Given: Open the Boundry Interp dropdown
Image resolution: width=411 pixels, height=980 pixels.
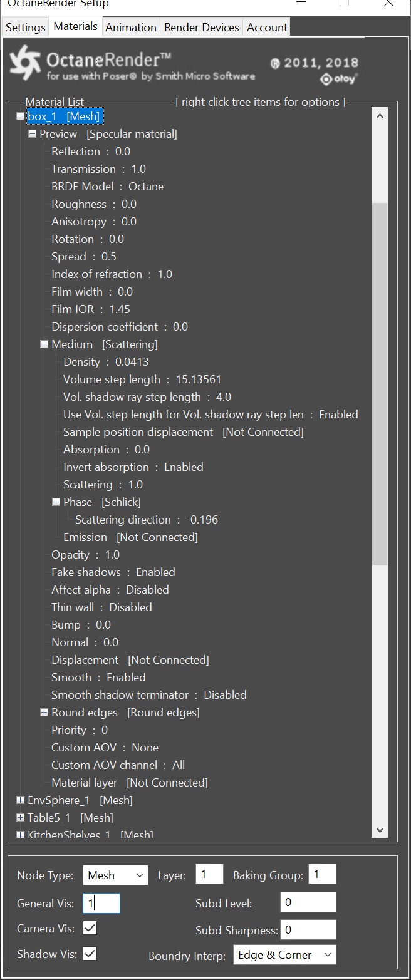Looking at the screenshot, I should tap(284, 955).
